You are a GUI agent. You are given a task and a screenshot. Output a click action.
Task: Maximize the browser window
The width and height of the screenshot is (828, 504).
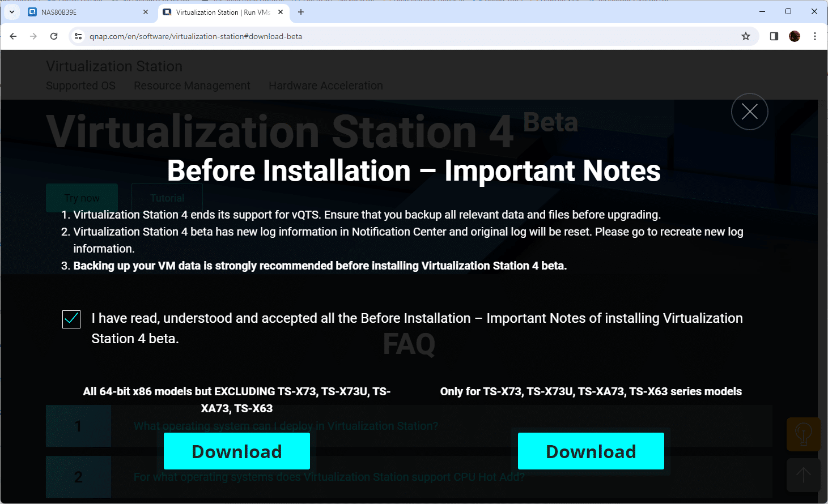(788, 11)
